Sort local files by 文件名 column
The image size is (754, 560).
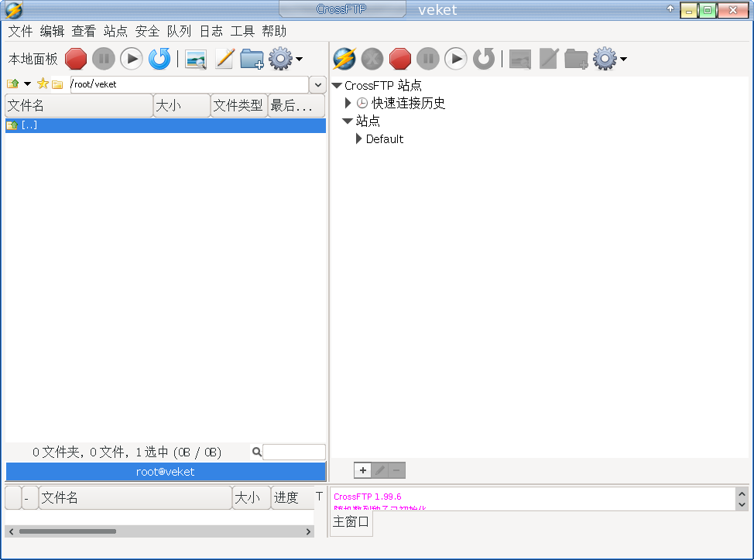(79, 106)
